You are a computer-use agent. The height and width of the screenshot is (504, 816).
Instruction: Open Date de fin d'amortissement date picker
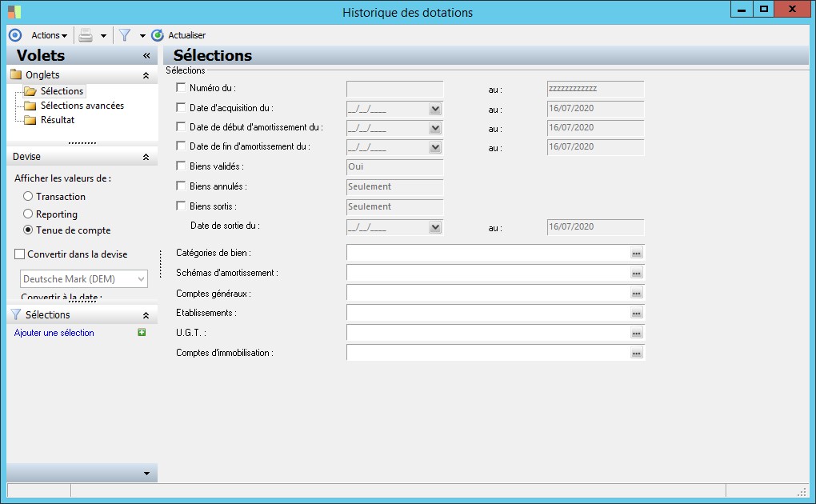tap(435, 147)
